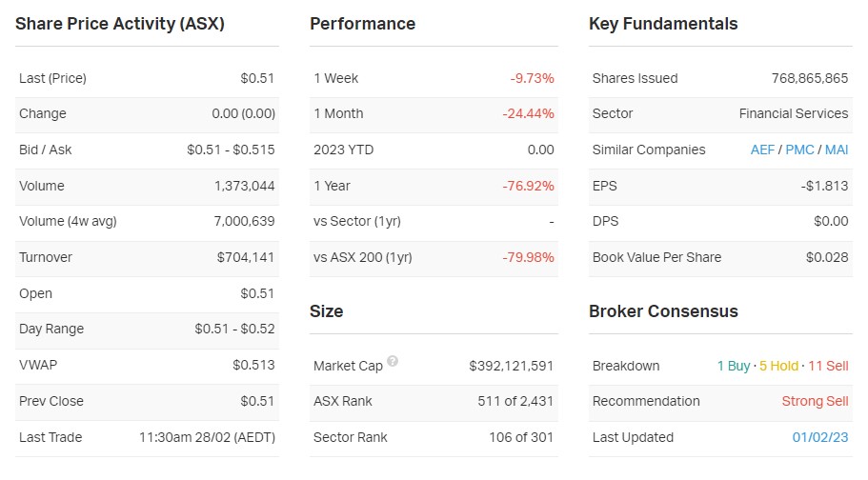
Task: Open the PMC similar company link
Action: coord(800,150)
